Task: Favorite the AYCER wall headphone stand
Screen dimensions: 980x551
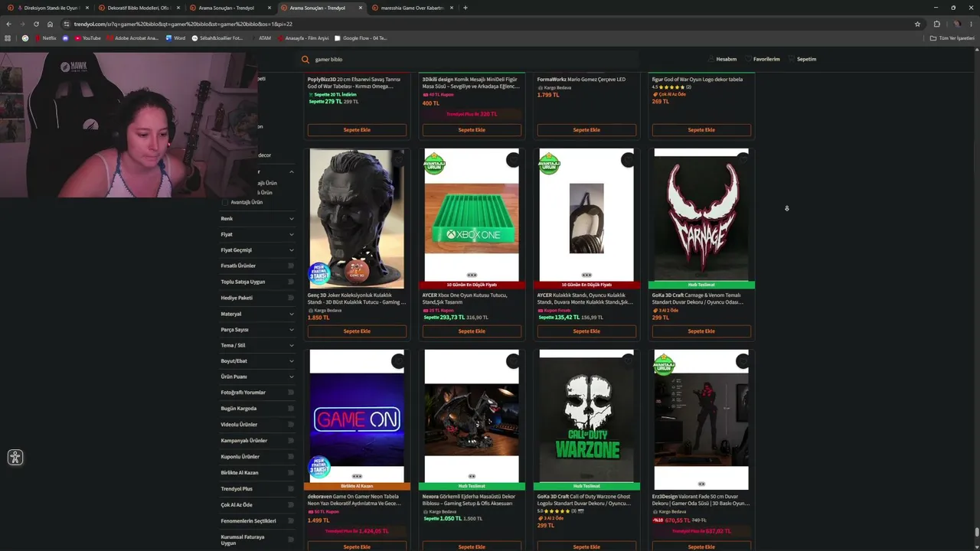Action: [x=628, y=159]
